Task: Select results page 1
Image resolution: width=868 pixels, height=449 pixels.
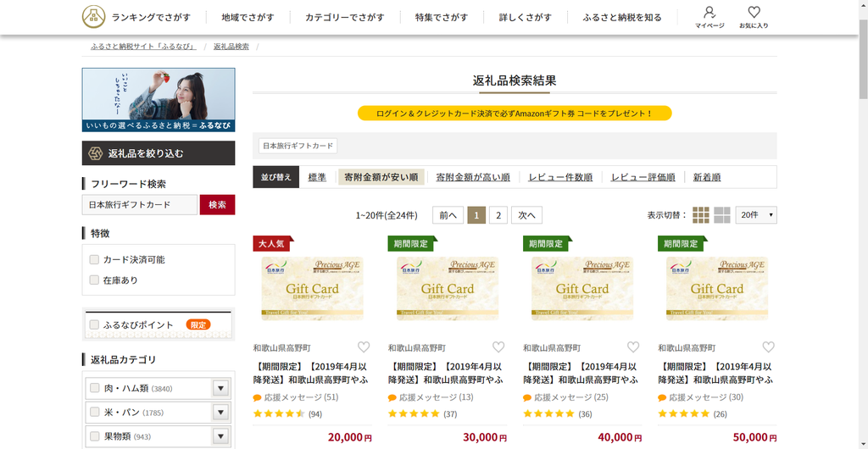Action: coord(476,215)
